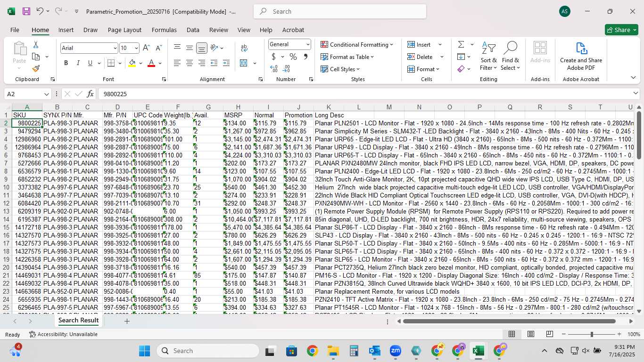This screenshot has height=362, width=644.
Task: Expand the General number format dropdown
Action: click(x=308, y=44)
